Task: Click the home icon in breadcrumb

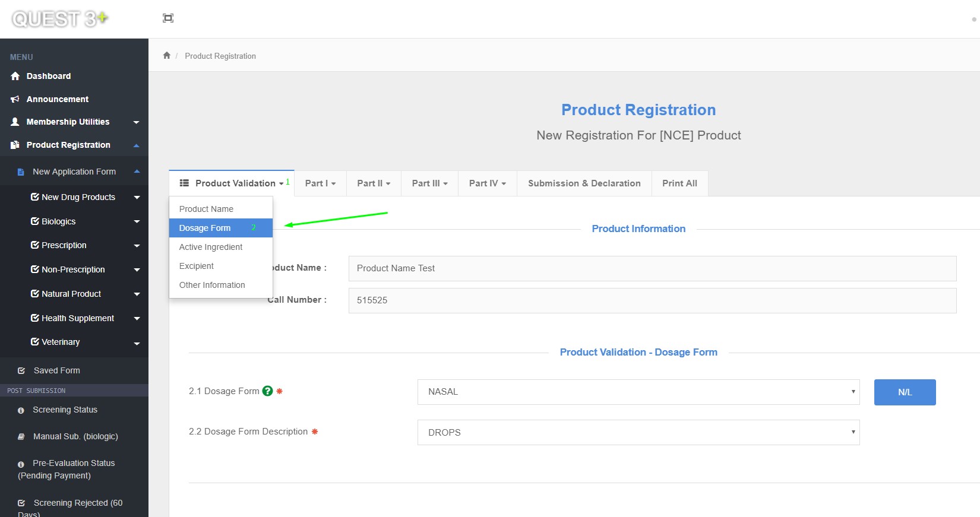Action: click(x=167, y=56)
